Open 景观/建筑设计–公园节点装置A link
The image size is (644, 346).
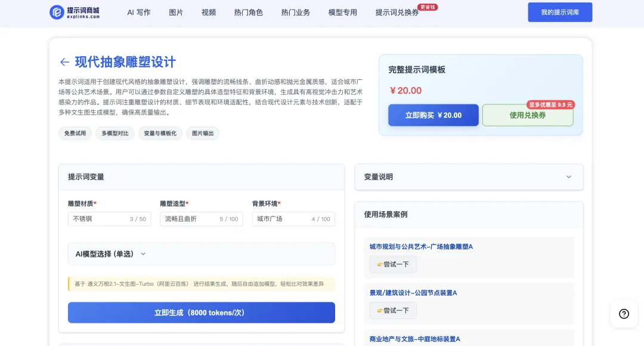(x=413, y=292)
